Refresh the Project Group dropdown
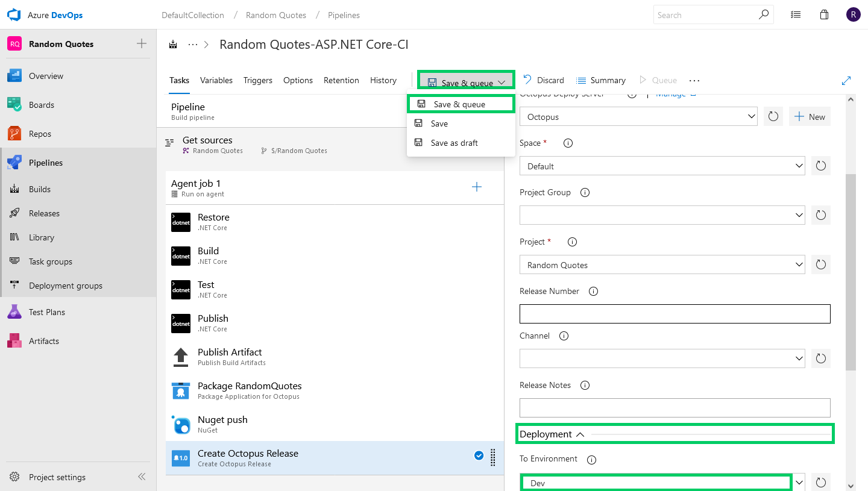Viewport: 868px width, 491px height. [820, 215]
